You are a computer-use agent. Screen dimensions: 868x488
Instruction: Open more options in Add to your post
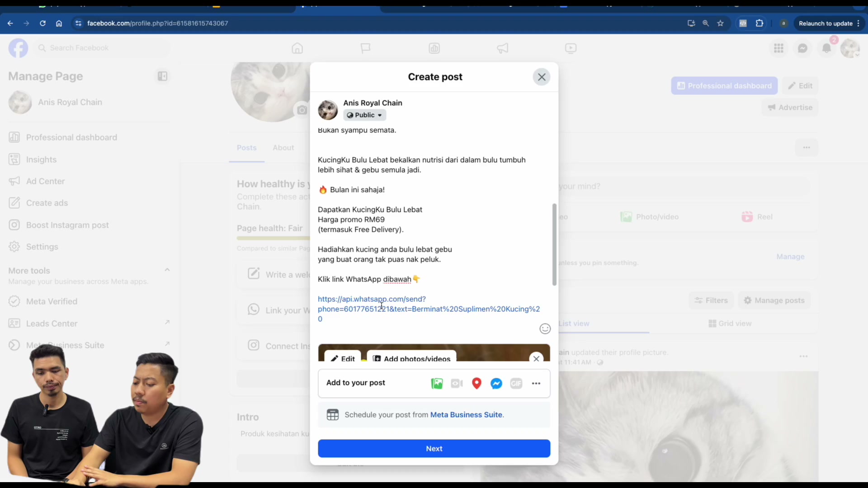536,384
